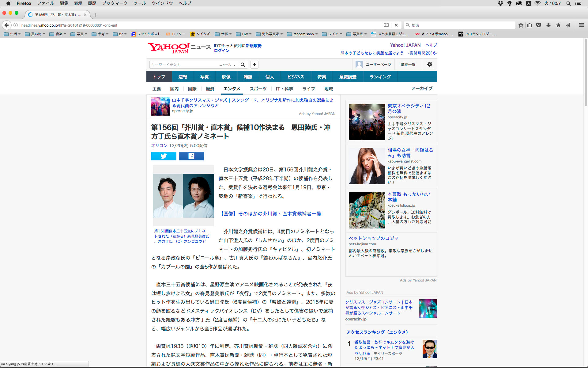Open the ログイン link

pyautogui.click(x=221, y=51)
